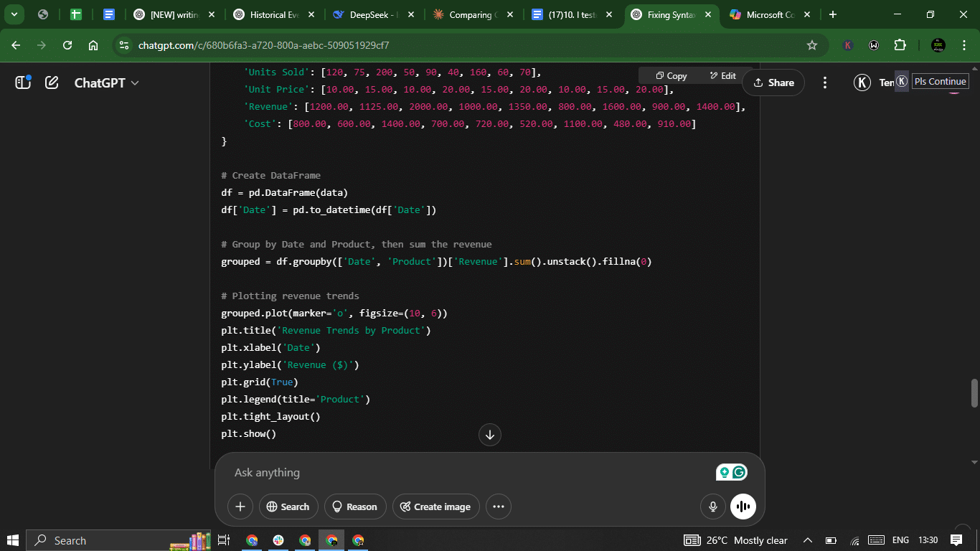Open a new browser tab
The height and width of the screenshot is (551, 980).
click(832, 14)
